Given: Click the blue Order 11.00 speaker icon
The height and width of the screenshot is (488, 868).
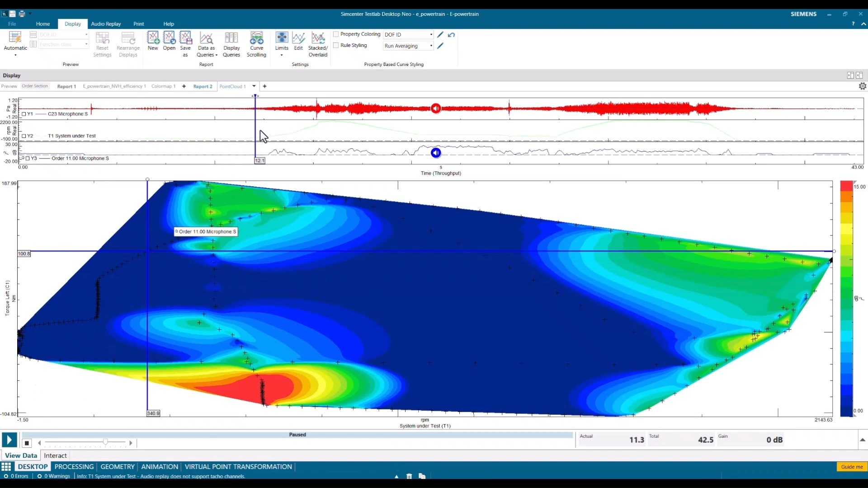Looking at the screenshot, I should (x=435, y=153).
